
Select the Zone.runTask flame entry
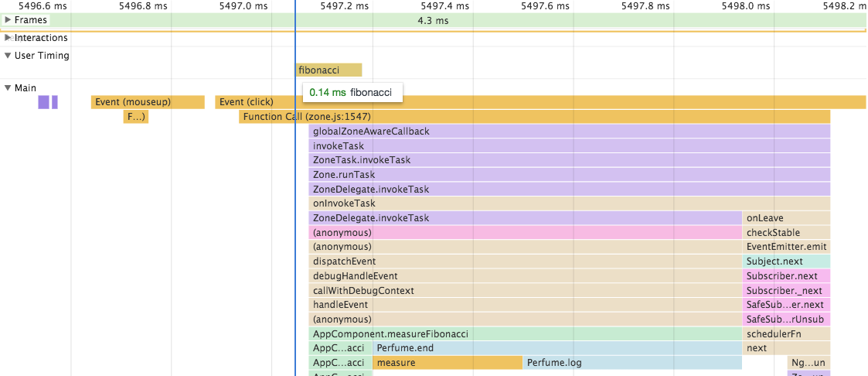pos(570,174)
